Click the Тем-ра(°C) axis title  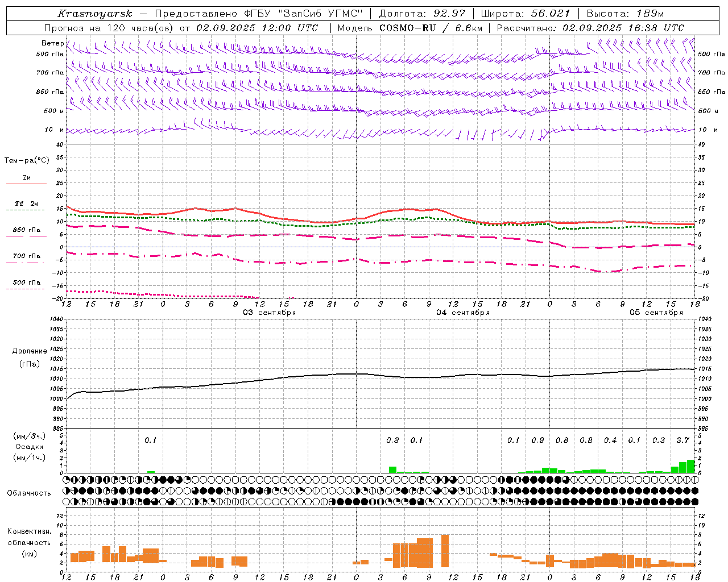27,161
